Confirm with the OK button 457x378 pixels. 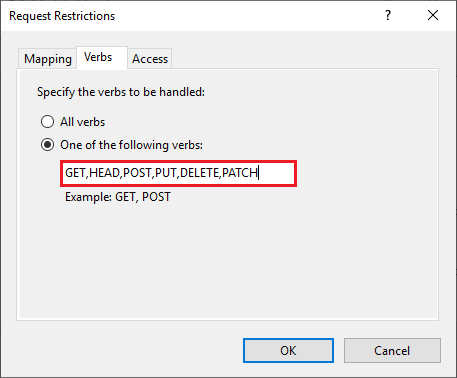pyautogui.click(x=288, y=351)
